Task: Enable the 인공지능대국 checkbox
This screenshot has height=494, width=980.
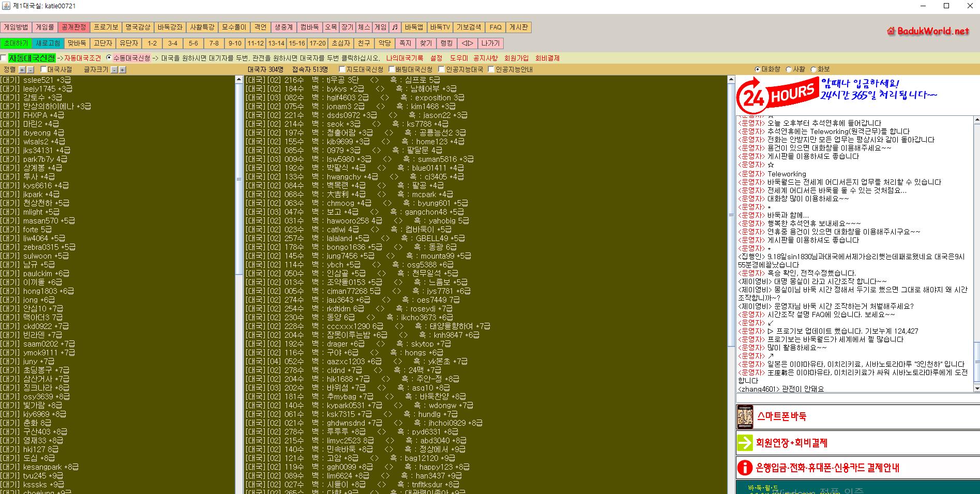Action: click(441, 69)
